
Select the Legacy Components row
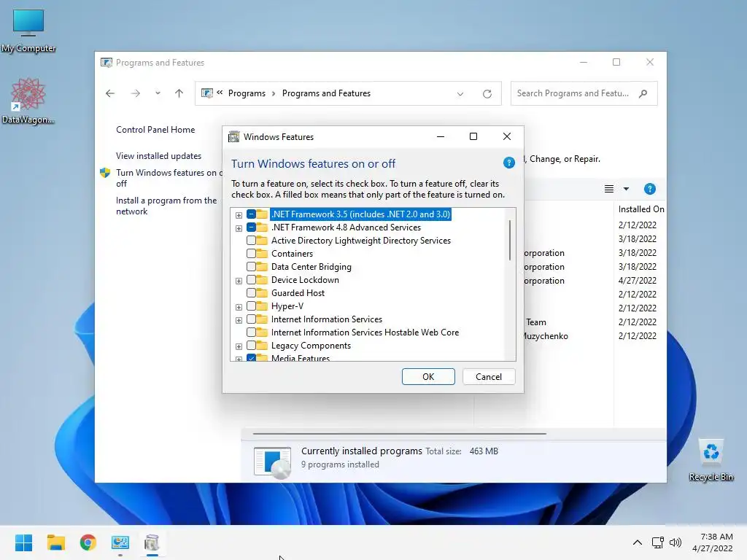point(311,346)
